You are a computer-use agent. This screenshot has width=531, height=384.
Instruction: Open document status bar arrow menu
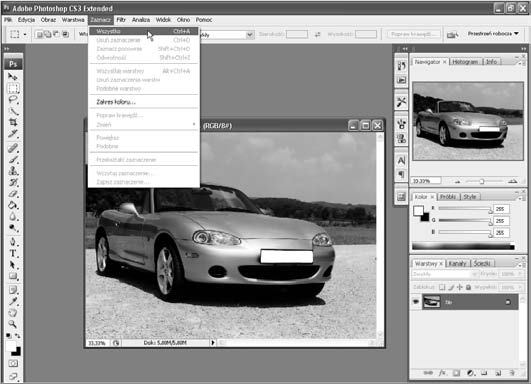coord(213,343)
